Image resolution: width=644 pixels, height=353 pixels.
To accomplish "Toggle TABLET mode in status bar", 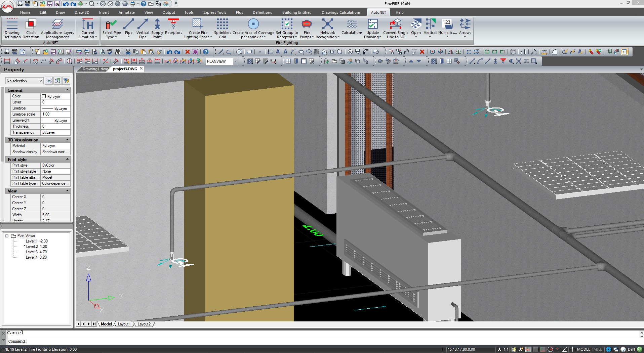I will [598, 349].
